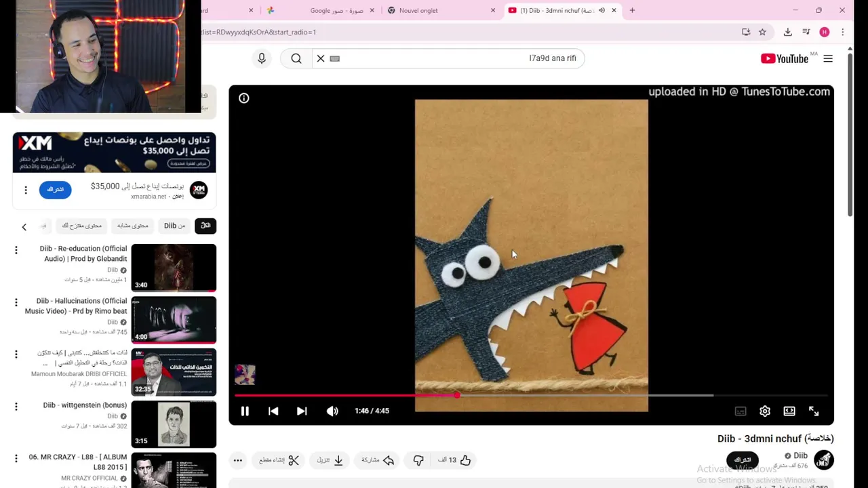
Task: Switch to theater mode
Action: (x=789, y=411)
